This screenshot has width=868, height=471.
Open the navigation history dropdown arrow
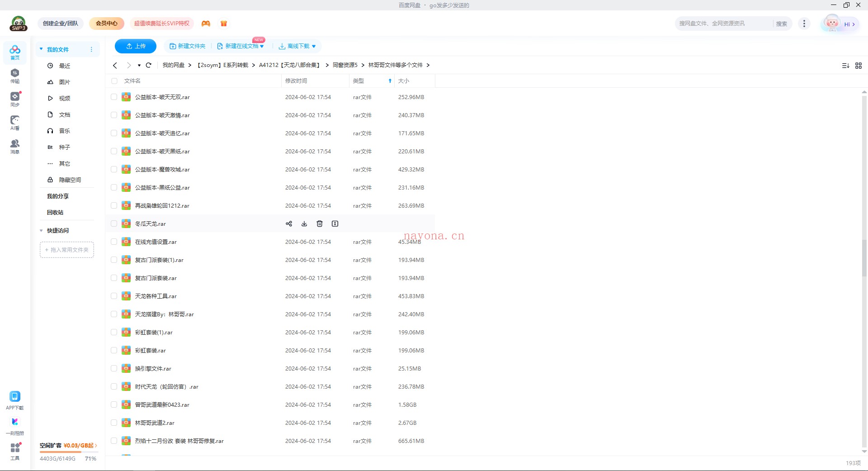[139, 65]
